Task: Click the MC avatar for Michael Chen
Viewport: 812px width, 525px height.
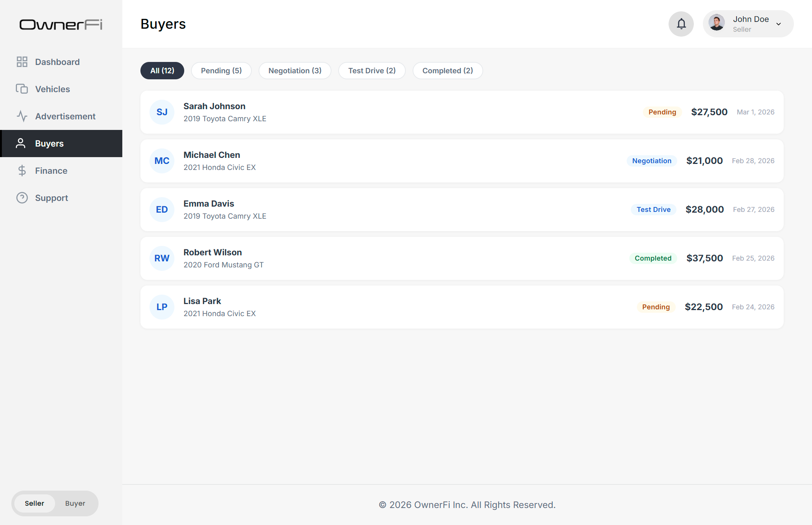Action: click(162, 161)
